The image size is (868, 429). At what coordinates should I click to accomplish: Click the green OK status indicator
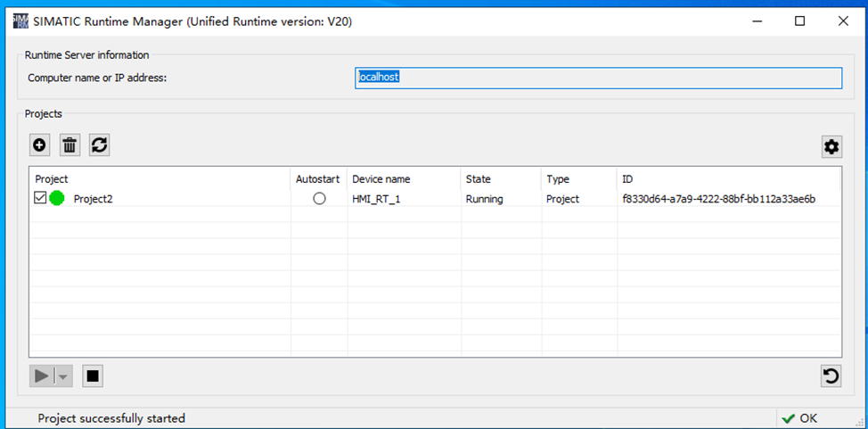coord(799,418)
